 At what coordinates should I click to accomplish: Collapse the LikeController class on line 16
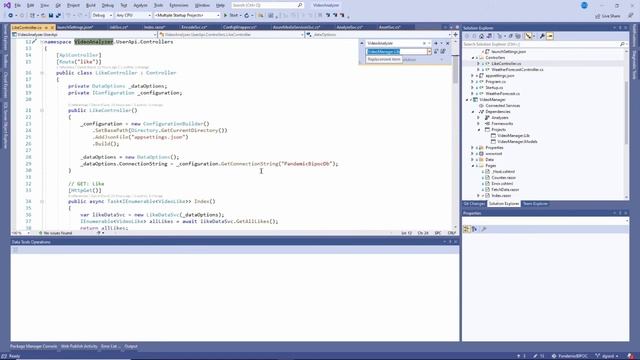[42, 73]
